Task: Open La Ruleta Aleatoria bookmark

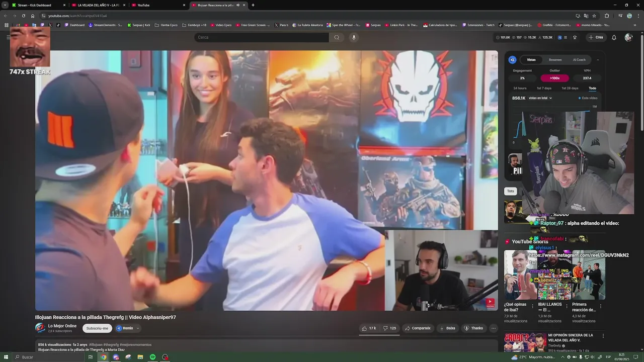Action: (307, 25)
